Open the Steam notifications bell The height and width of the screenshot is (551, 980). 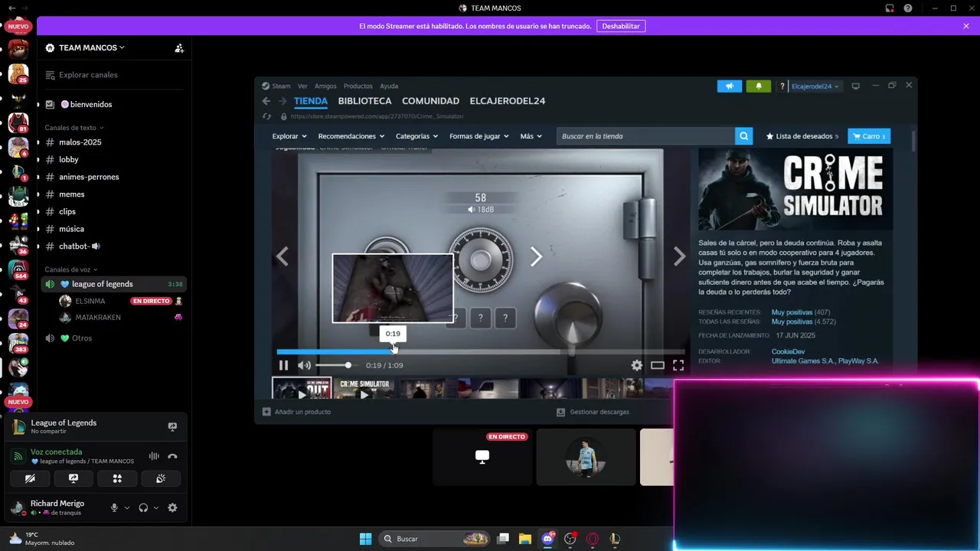coord(759,86)
